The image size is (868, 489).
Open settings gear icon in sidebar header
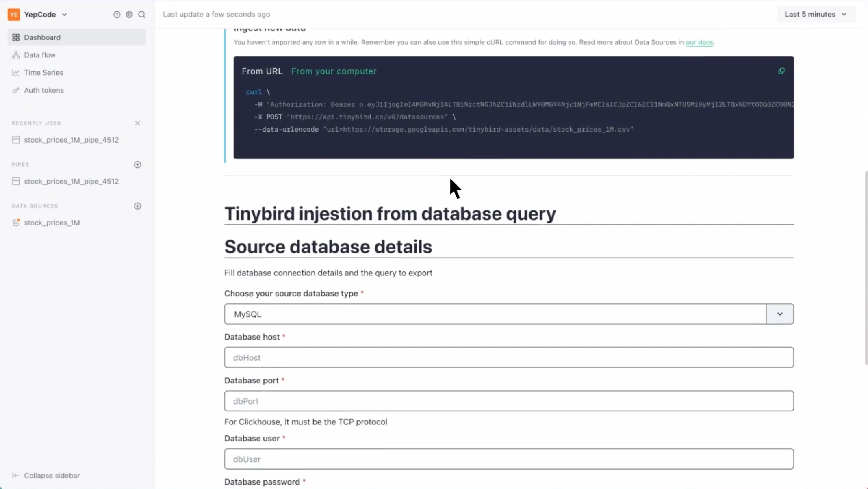129,15
